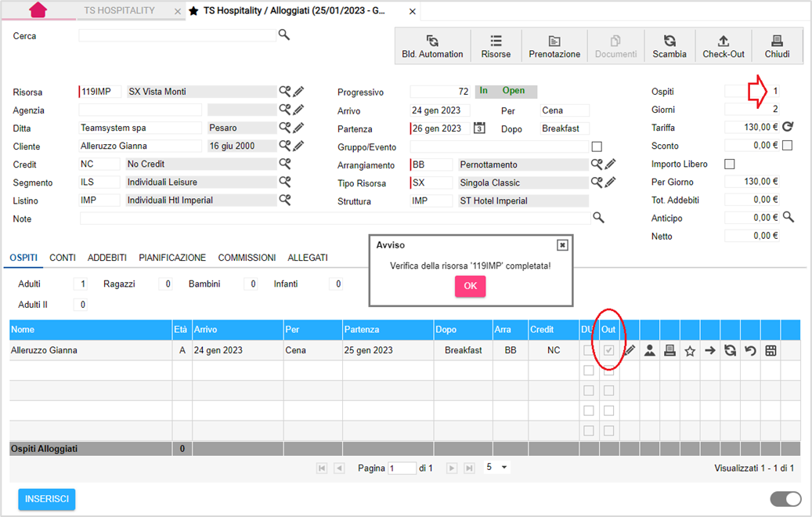Click the printer icon in Alleruzzo Gianna row
This screenshot has width=812, height=517.
669,351
